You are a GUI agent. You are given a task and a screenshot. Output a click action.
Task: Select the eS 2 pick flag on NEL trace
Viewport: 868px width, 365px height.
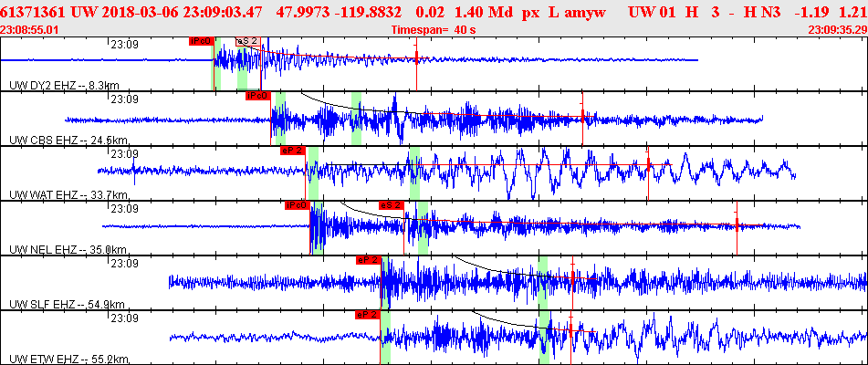(x=392, y=205)
